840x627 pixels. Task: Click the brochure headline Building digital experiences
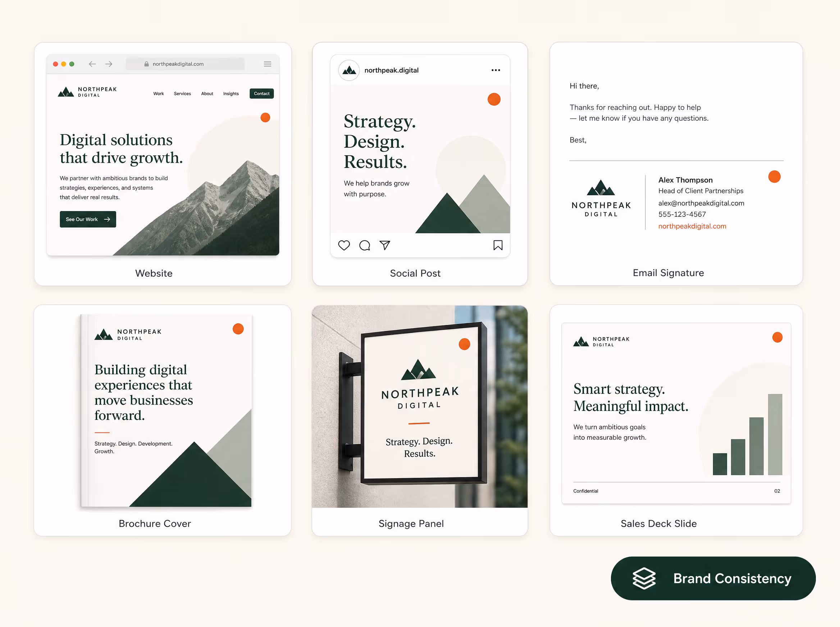[143, 392]
